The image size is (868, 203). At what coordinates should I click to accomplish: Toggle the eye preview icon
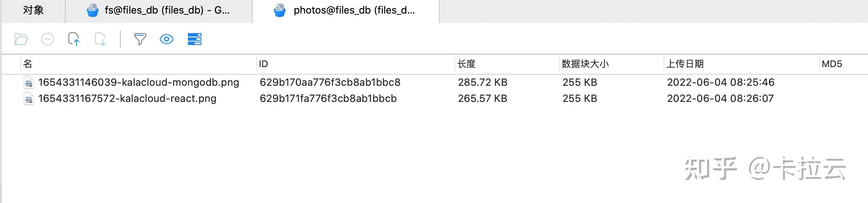coord(167,39)
